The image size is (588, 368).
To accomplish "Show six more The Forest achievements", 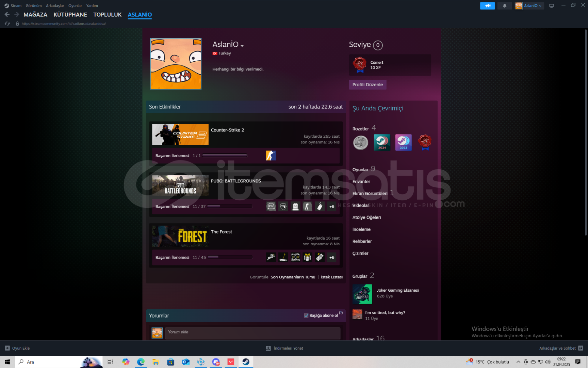I will click(332, 257).
